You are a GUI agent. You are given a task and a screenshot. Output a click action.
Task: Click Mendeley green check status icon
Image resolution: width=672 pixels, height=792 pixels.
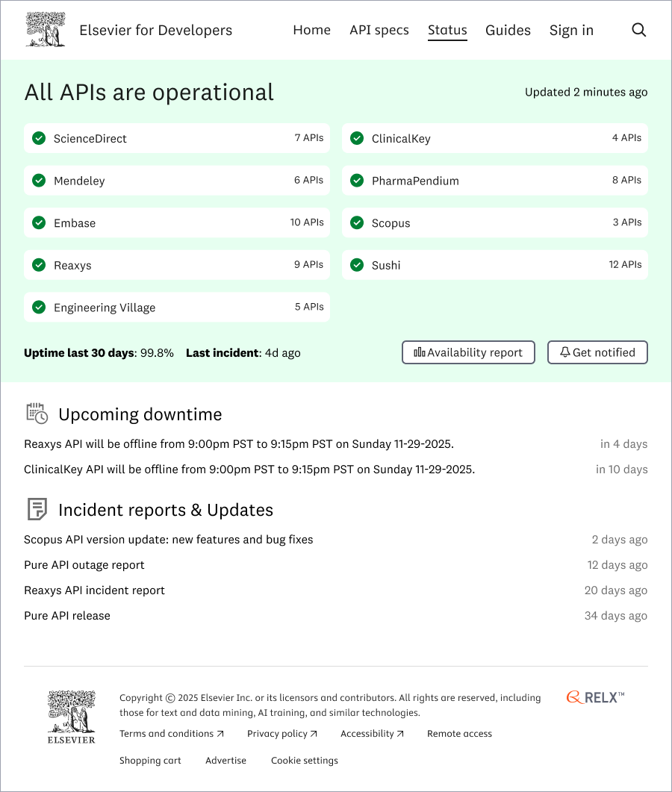pos(39,181)
